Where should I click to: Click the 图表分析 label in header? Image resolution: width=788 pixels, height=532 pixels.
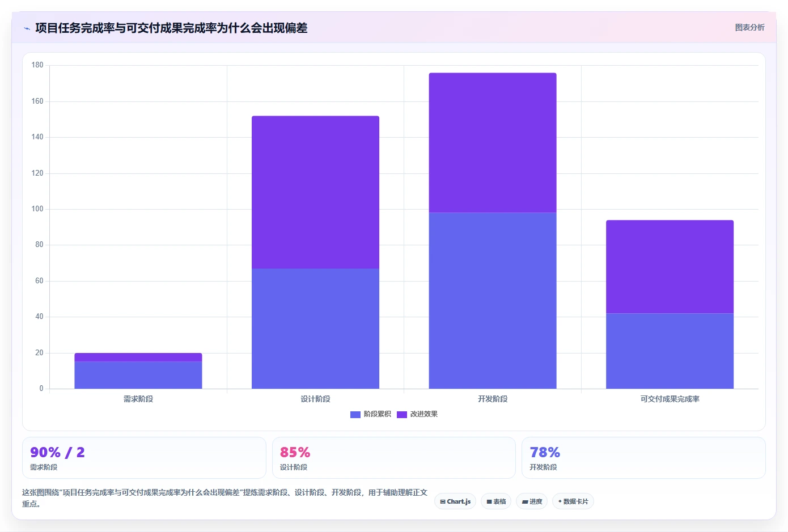pyautogui.click(x=749, y=27)
